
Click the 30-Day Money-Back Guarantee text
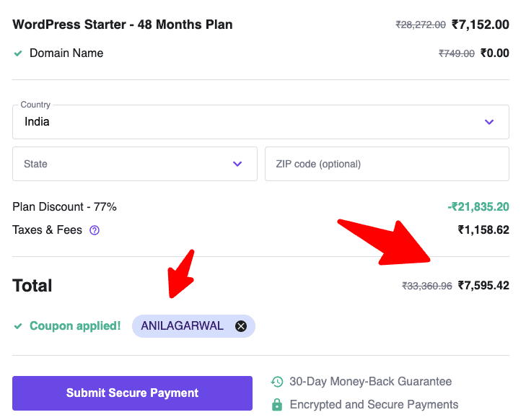click(x=370, y=382)
